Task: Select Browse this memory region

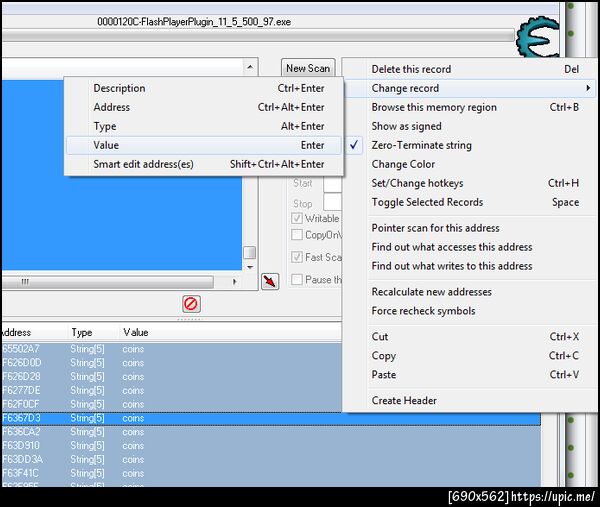Action: click(x=470, y=107)
